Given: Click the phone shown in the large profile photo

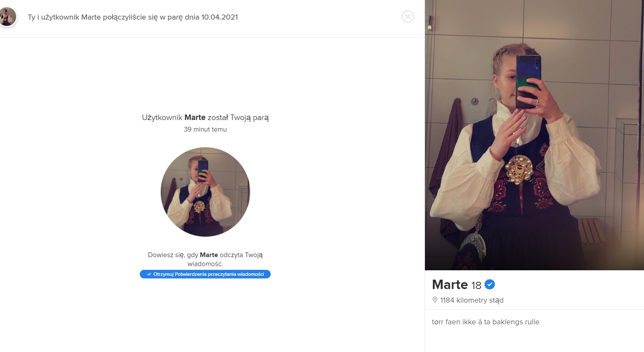Looking at the screenshot, I should tap(528, 81).
